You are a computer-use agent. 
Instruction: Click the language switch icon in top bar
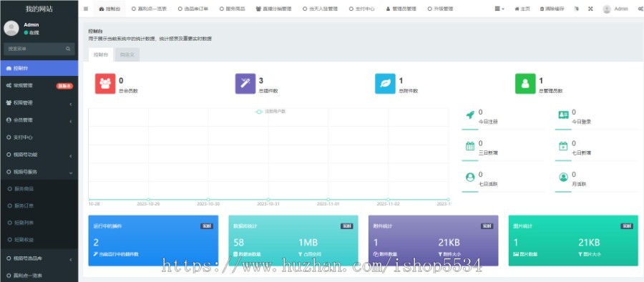576,9
